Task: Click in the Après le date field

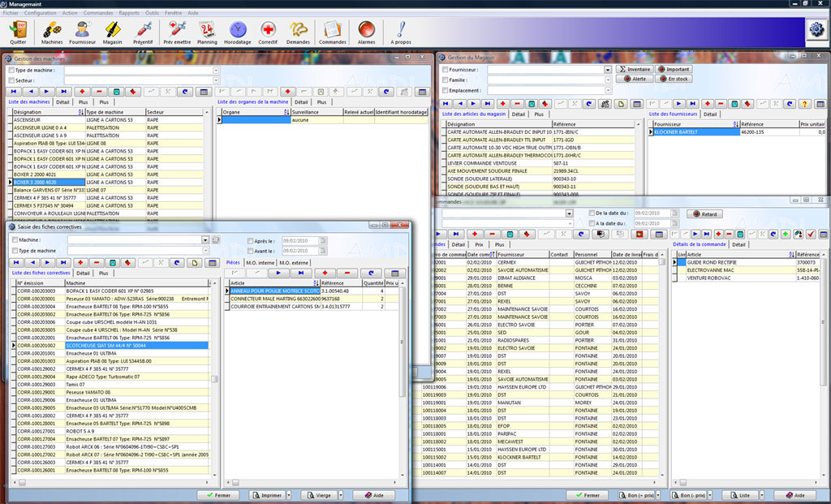Action: click(300, 240)
